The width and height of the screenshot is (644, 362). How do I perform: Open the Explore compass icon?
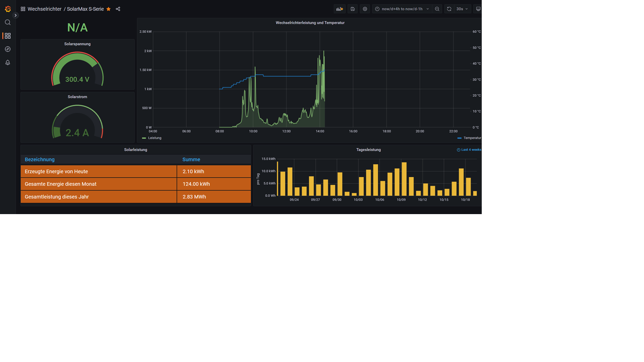coord(8,49)
